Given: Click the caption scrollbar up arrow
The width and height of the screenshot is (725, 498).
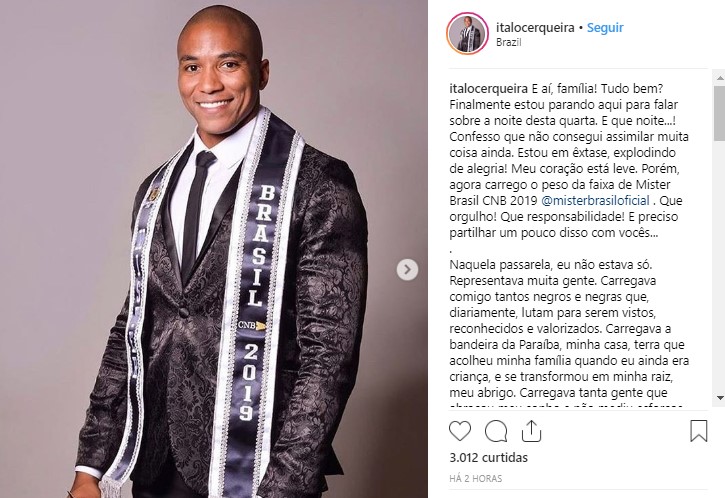Looking at the screenshot, I should click(x=719, y=78).
